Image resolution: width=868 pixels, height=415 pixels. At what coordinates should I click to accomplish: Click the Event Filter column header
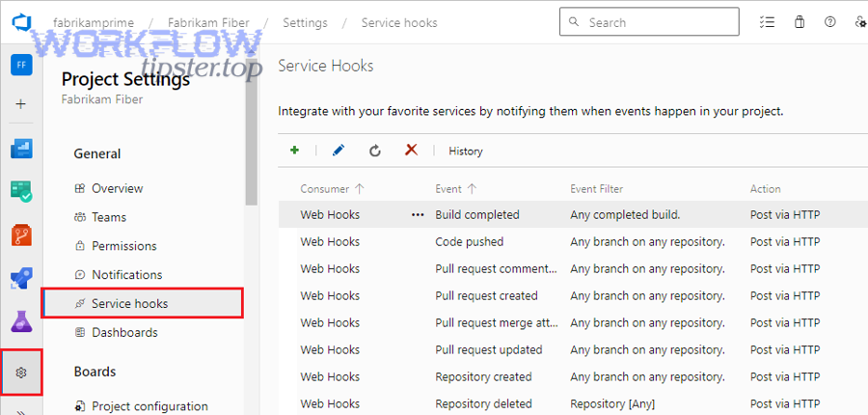597,189
